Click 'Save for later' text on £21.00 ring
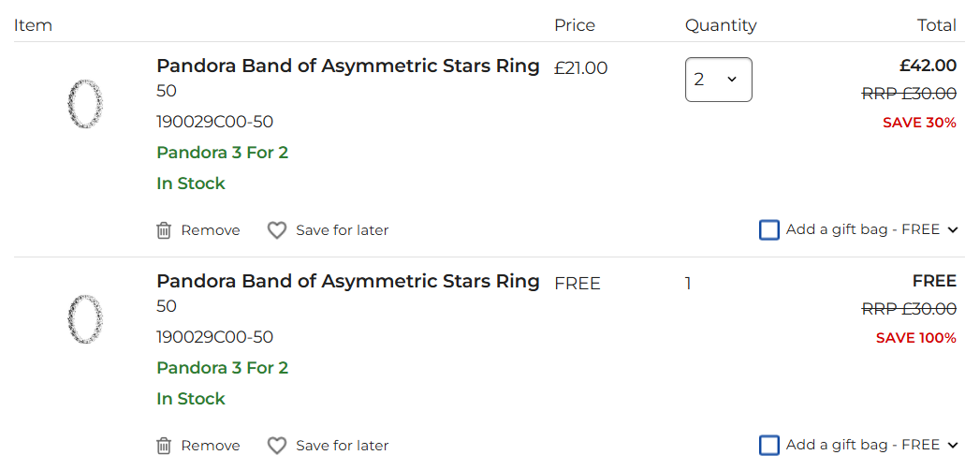This screenshot has height=470, width=980. tap(342, 230)
